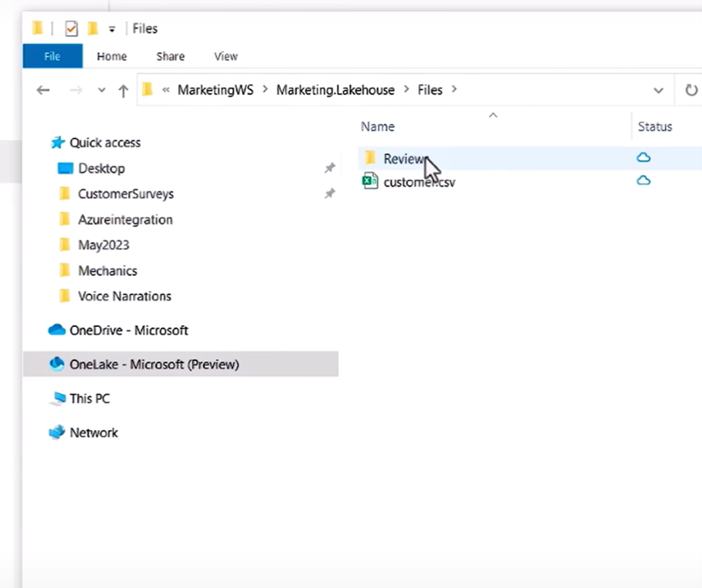This screenshot has width=702, height=588.
Task: Select the customer.csv Excel file icon
Action: pos(370,181)
